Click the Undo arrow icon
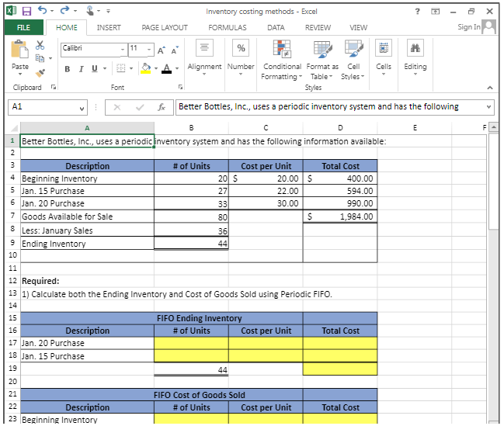The width and height of the screenshot is (504, 426). 42,10
